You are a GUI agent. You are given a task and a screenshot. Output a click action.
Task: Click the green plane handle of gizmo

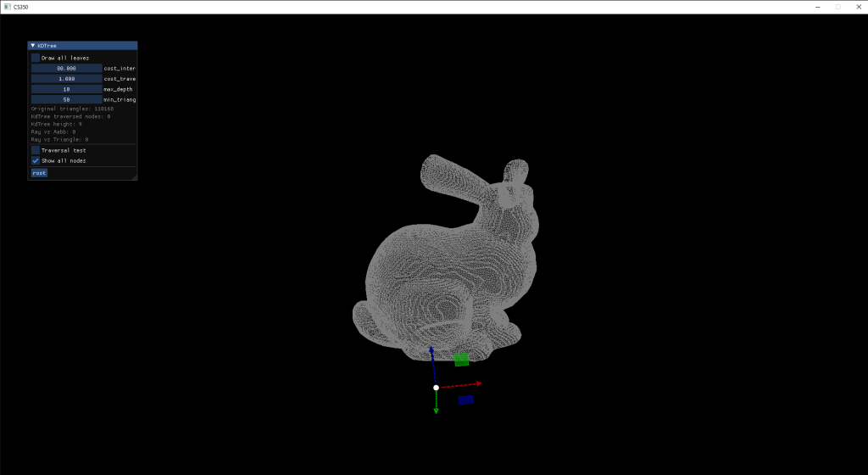pyautogui.click(x=461, y=360)
